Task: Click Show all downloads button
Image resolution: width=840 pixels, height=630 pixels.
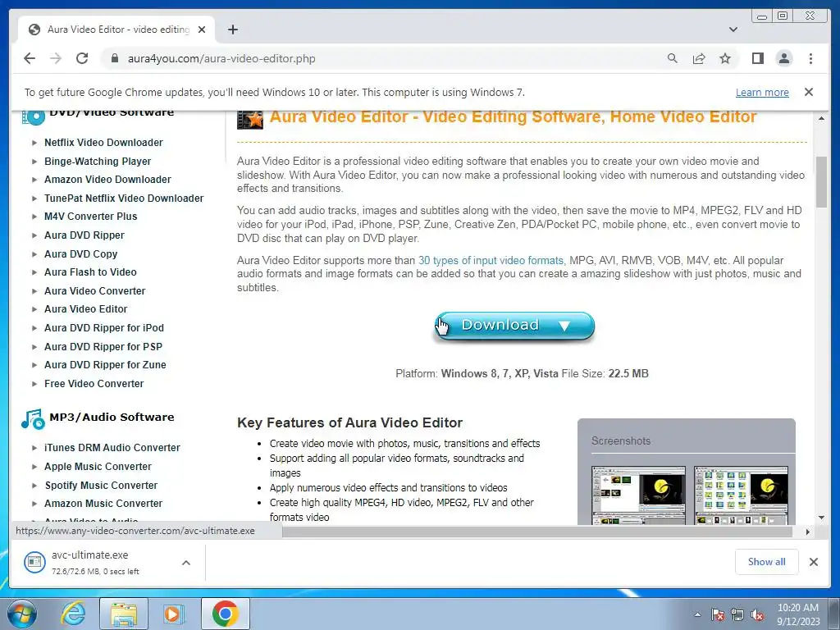Action: (767, 561)
